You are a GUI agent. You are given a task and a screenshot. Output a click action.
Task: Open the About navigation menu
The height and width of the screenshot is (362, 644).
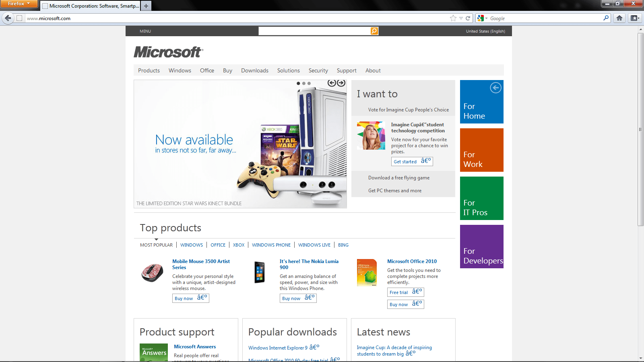(373, 70)
